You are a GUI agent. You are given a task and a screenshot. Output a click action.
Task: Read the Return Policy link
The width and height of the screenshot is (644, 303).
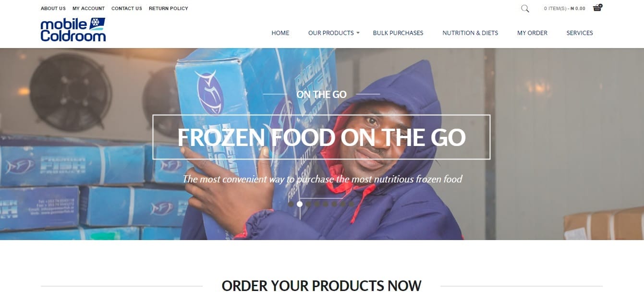[x=169, y=9]
